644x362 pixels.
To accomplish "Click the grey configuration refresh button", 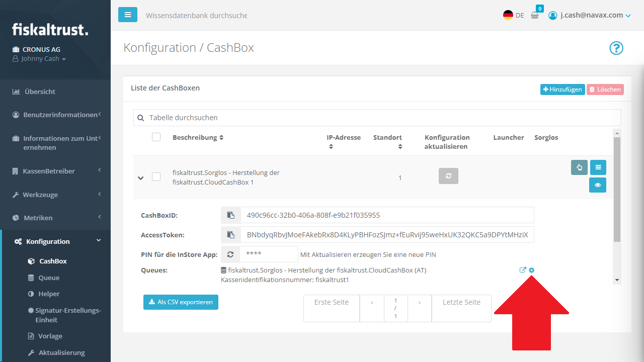I will coord(448,176).
